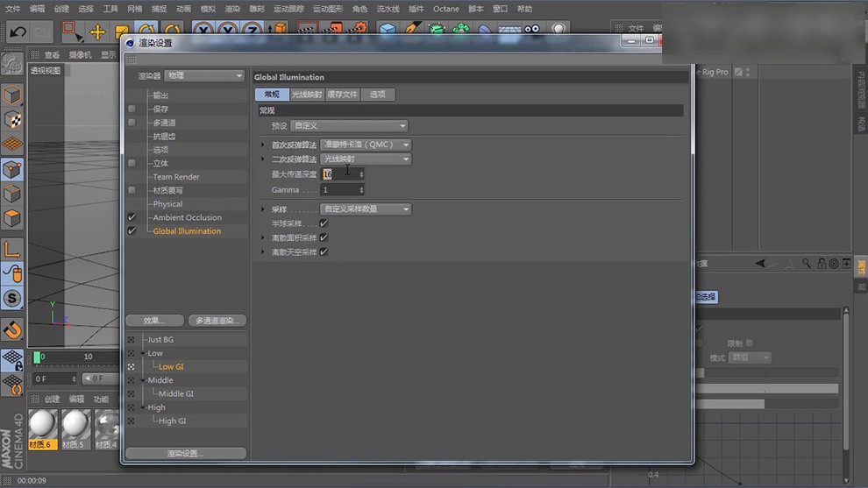Click the search magnifier in attributes panel
The width and height of the screenshot is (868, 488).
806,264
